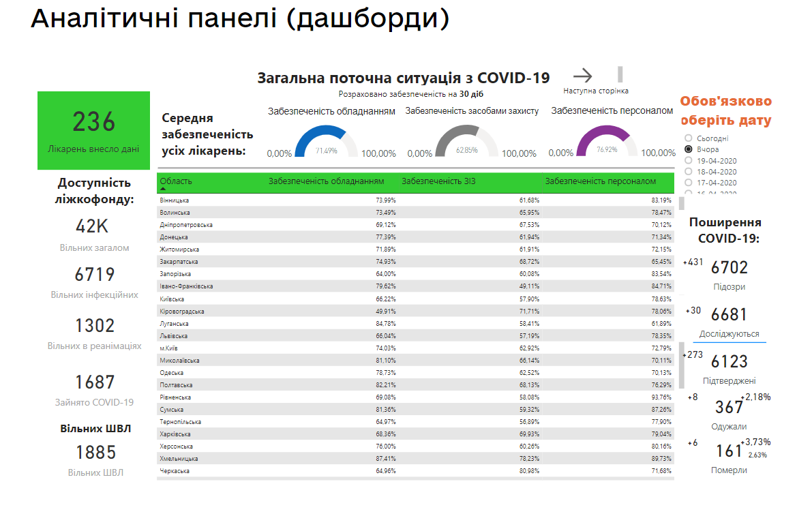Click the table's vertical scrollbar thumb
The width and height of the screenshot is (812, 514).
pyautogui.click(x=681, y=365)
